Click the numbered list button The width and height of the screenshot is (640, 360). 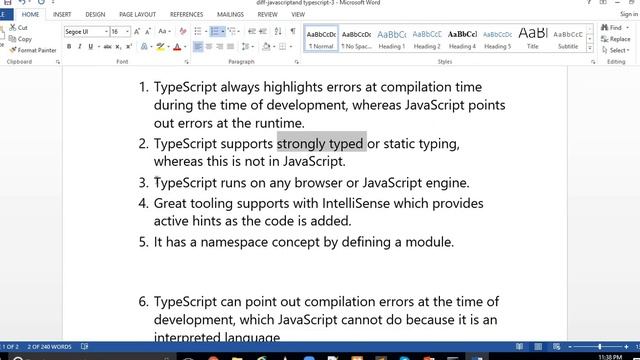215,31
